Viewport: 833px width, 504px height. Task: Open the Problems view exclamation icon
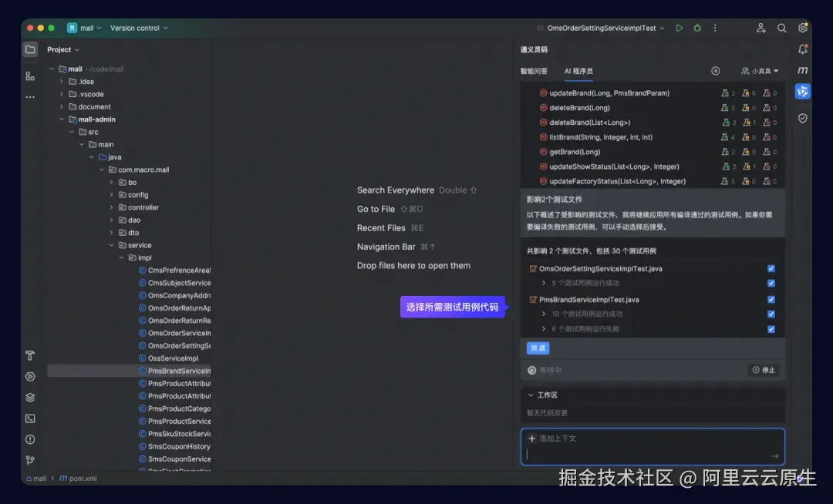click(x=29, y=439)
